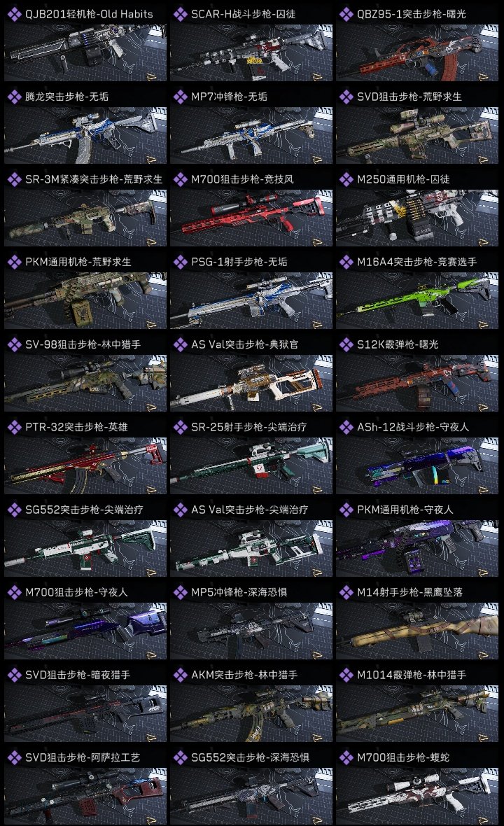
Task: Click the purple icon next to SR-3M紧凑突击步枪-荒野求生
Action: click(14, 180)
